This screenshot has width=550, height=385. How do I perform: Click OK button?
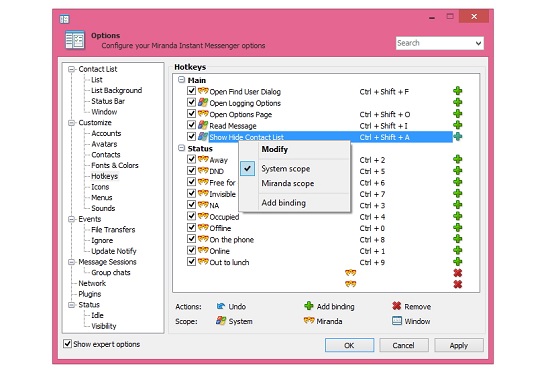click(x=349, y=345)
